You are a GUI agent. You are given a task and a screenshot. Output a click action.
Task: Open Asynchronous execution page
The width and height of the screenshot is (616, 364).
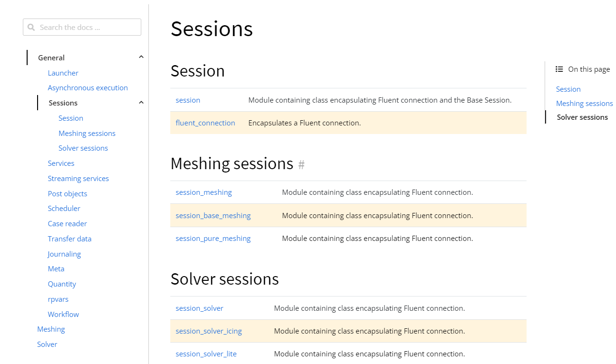click(x=88, y=88)
